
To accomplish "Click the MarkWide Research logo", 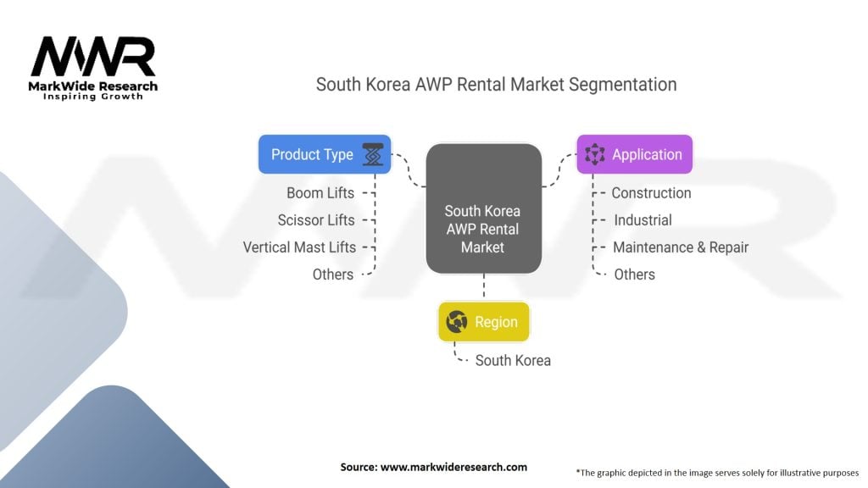I will point(93,68).
